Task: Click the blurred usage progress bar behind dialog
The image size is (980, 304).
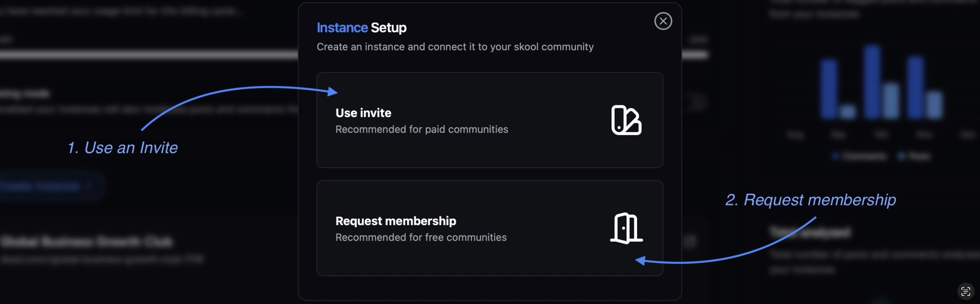Action: (148, 55)
